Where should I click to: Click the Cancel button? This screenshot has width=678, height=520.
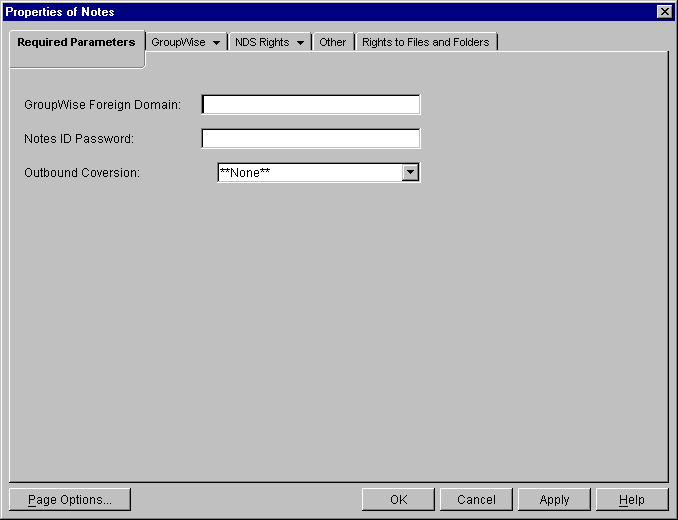[476, 500]
